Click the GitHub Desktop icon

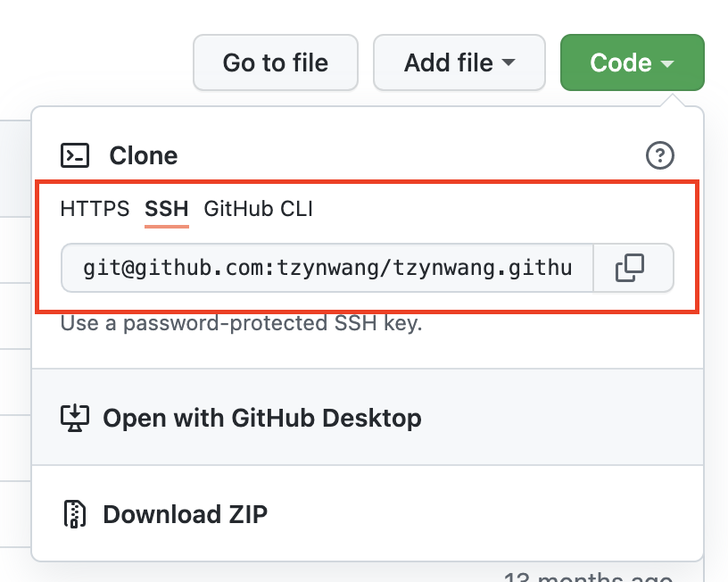point(76,417)
